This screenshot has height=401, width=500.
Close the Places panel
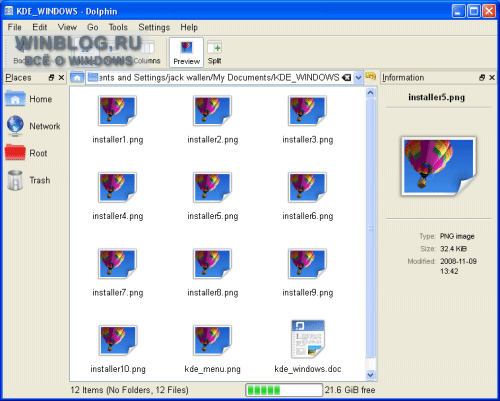(61, 78)
